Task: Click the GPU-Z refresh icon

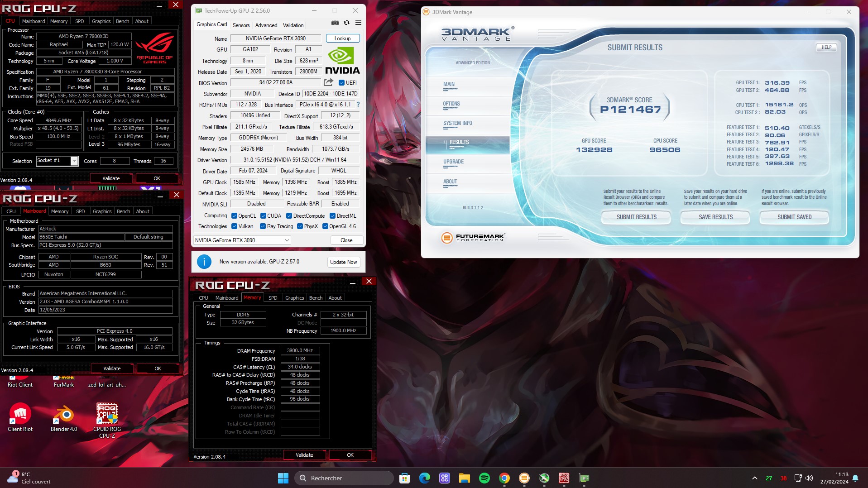Action: 346,23
